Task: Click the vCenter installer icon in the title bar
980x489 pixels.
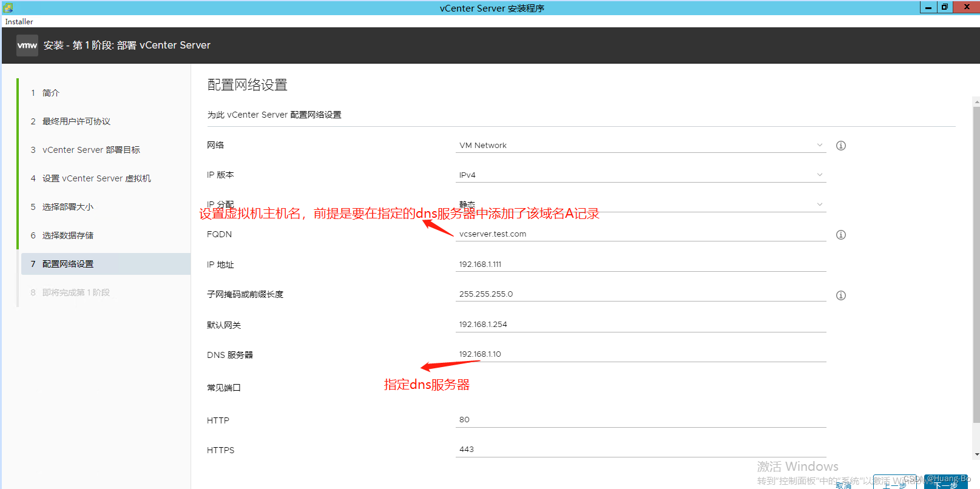Action: click(x=8, y=8)
